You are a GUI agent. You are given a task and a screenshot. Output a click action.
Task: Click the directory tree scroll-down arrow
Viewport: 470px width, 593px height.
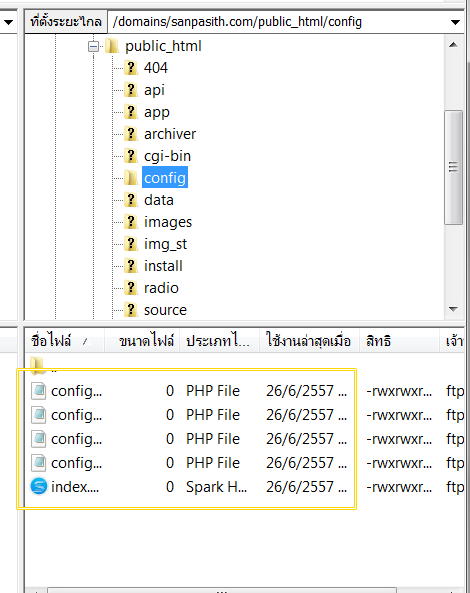pyautogui.click(x=453, y=309)
